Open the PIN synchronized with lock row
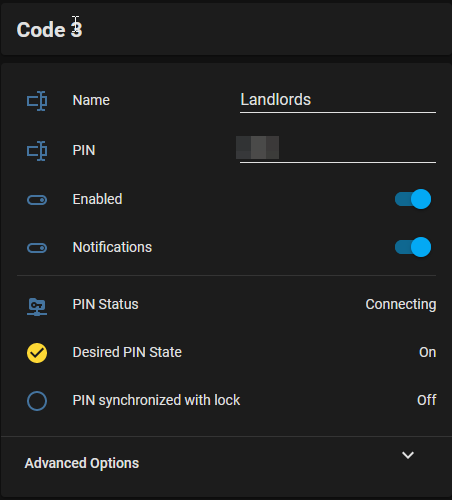The image size is (452, 500). pyautogui.click(x=227, y=401)
